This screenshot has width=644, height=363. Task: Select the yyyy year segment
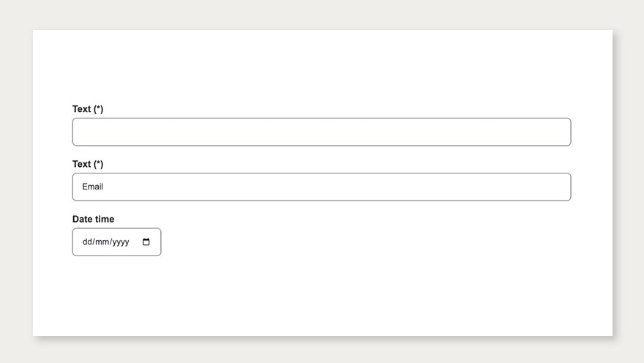click(x=119, y=242)
